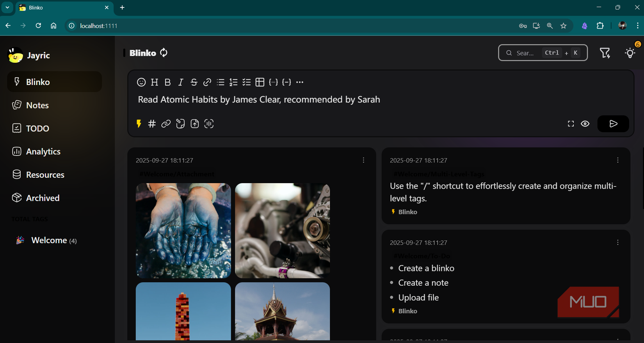Open the TODO section in sidebar
Image resolution: width=644 pixels, height=343 pixels.
pos(37,128)
